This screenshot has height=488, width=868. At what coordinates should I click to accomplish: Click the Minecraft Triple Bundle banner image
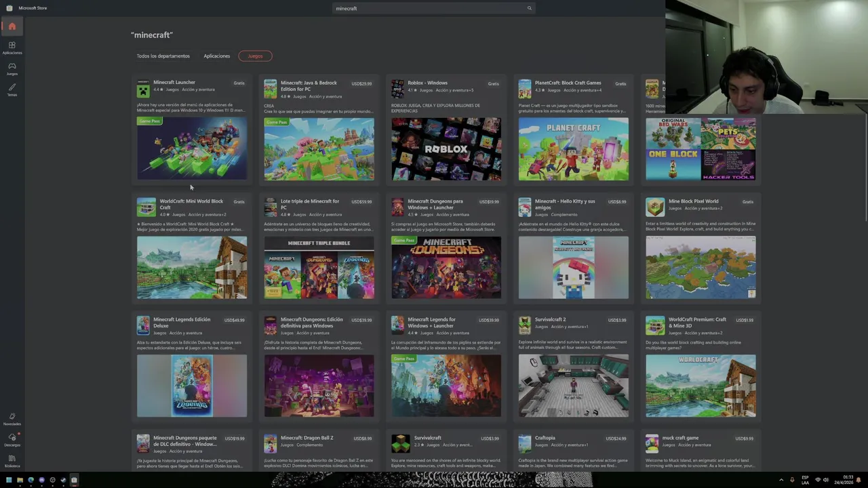click(x=319, y=268)
